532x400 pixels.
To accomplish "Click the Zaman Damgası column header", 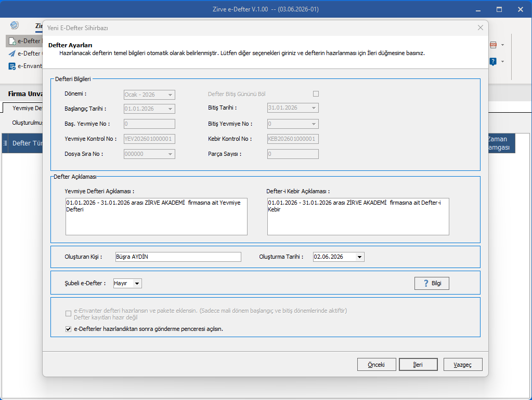I will (x=501, y=143).
